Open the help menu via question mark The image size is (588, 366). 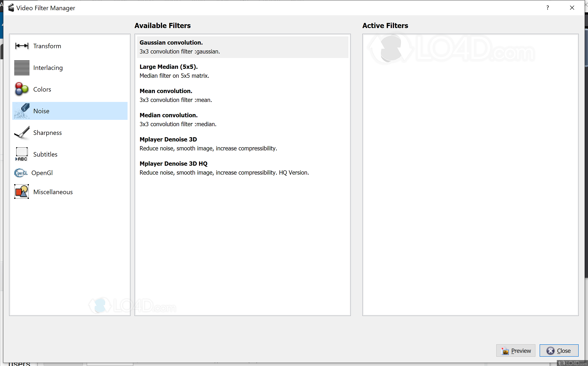pos(547,8)
